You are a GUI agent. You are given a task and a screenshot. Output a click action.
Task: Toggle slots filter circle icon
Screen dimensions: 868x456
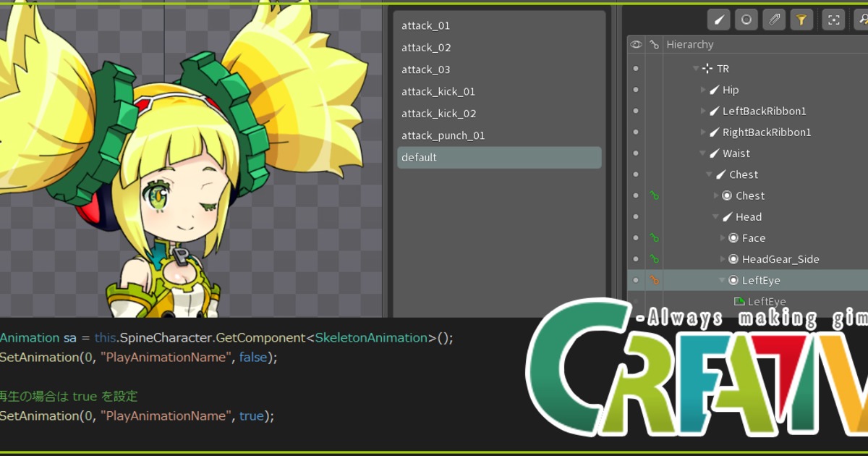point(746,20)
